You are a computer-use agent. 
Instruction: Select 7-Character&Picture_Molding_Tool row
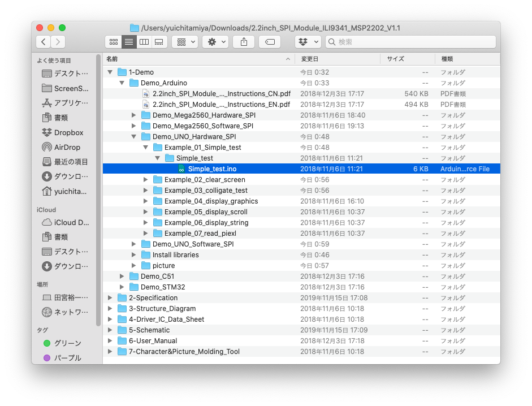302,352
